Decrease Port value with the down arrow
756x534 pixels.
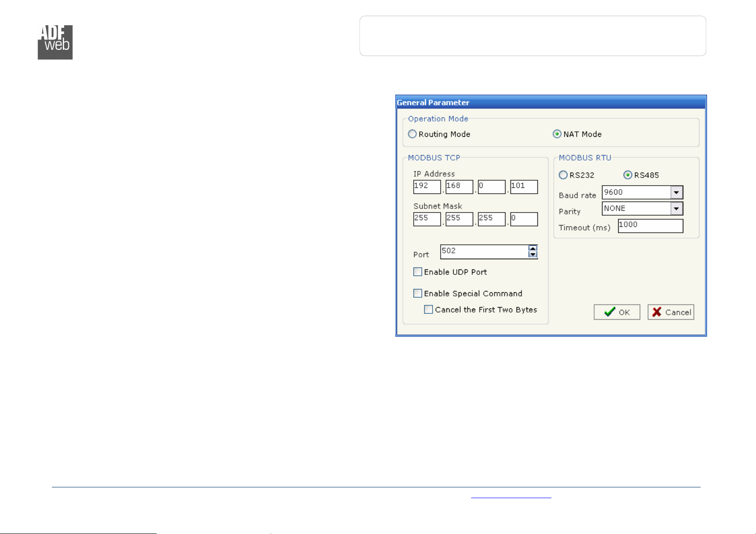[533, 255]
